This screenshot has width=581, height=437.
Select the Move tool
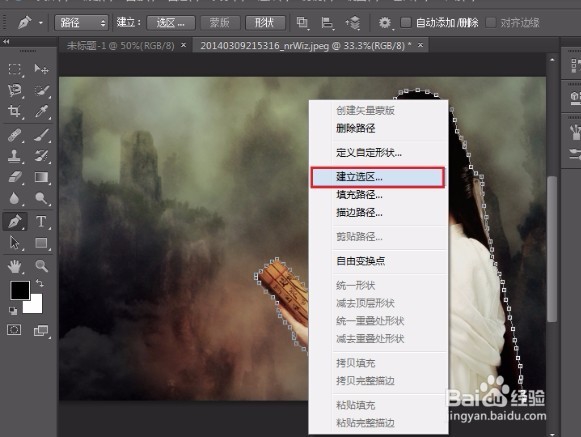tap(41, 69)
